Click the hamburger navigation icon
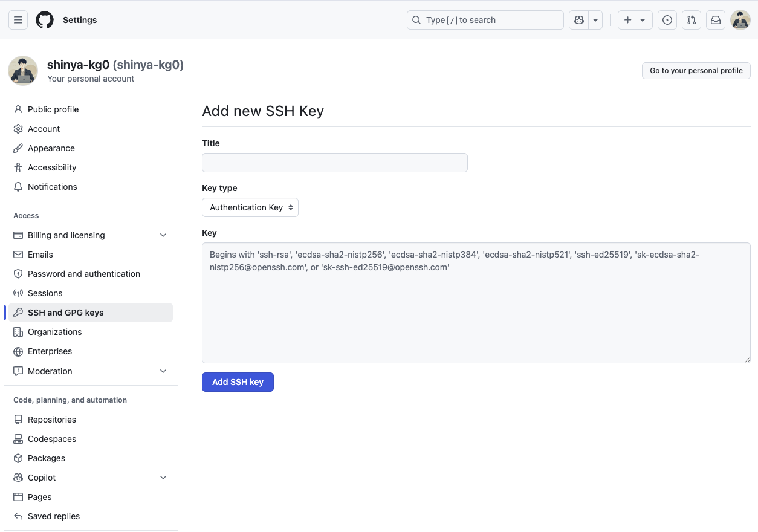This screenshot has height=532, width=758. point(18,19)
